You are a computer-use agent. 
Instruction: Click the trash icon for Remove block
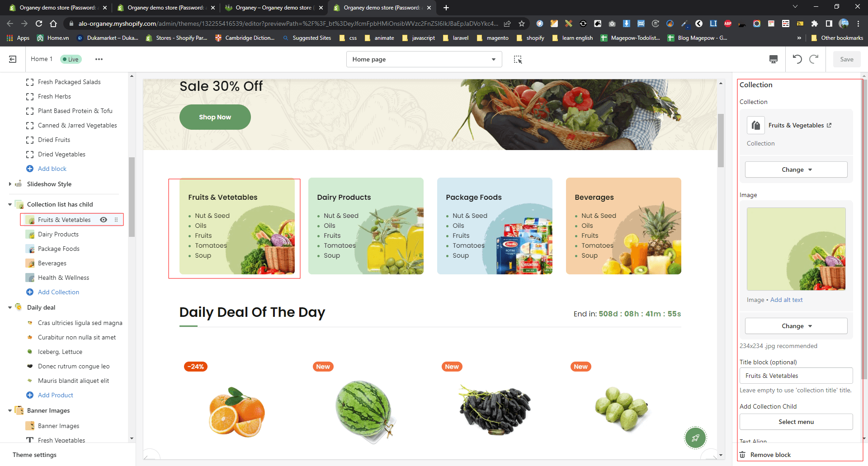[742, 455]
